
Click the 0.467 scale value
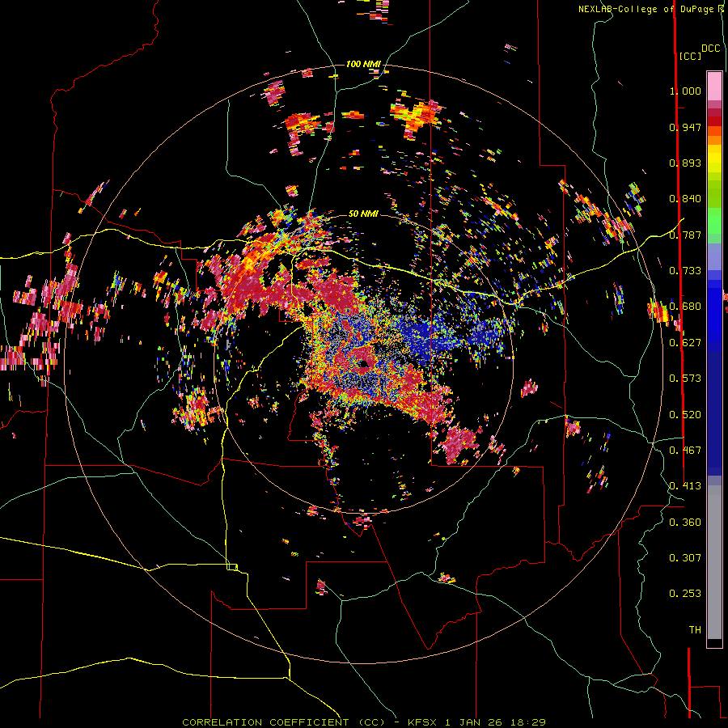[685, 450]
